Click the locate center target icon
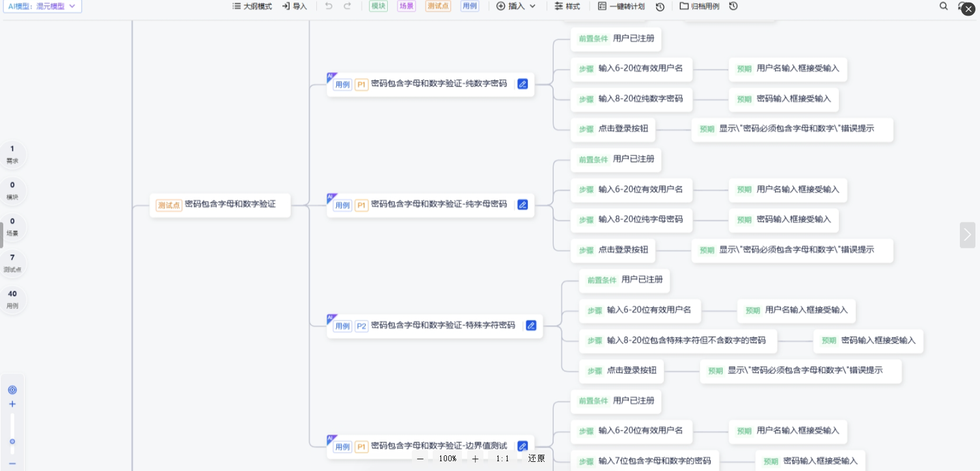 (x=12, y=390)
